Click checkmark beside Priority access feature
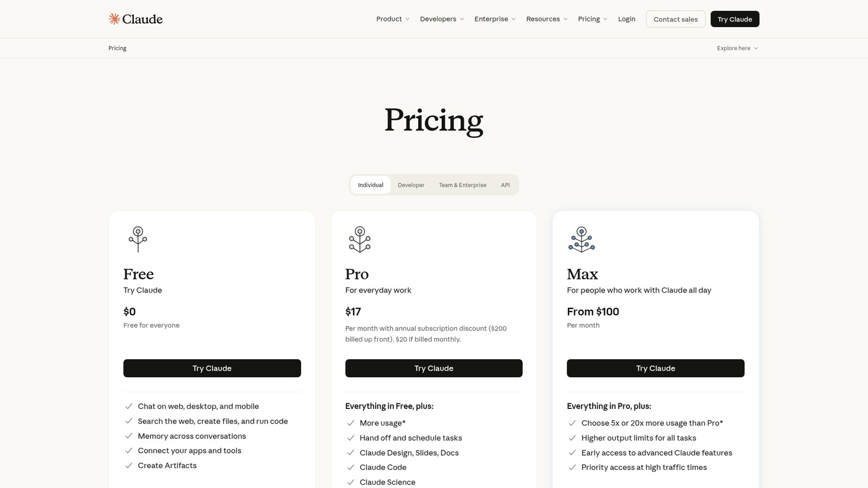Image resolution: width=868 pixels, height=488 pixels. click(572, 468)
